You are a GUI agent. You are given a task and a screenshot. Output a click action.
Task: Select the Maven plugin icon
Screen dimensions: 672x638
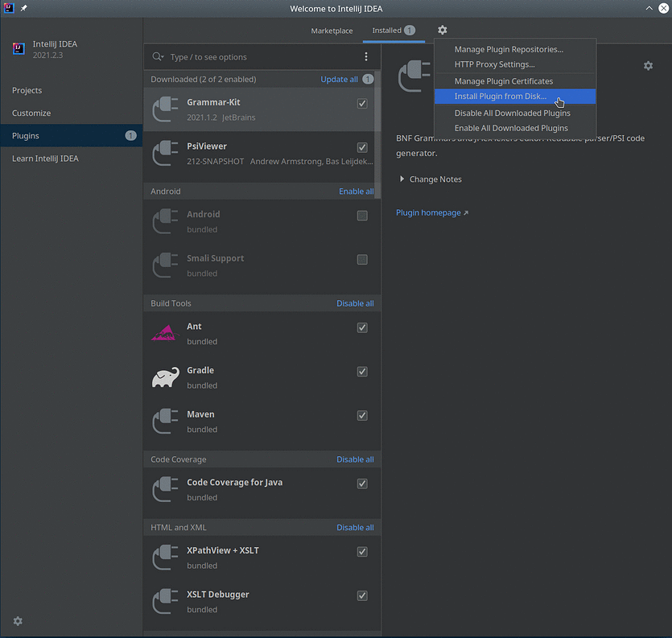pos(164,421)
